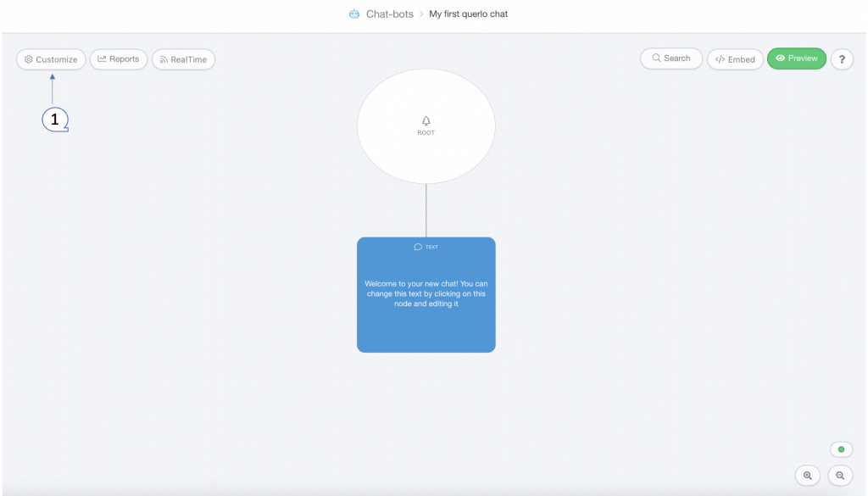This screenshot has width=868, height=496.
Task: Click 'My first querlo chat' title
Action: click(468, 14)
